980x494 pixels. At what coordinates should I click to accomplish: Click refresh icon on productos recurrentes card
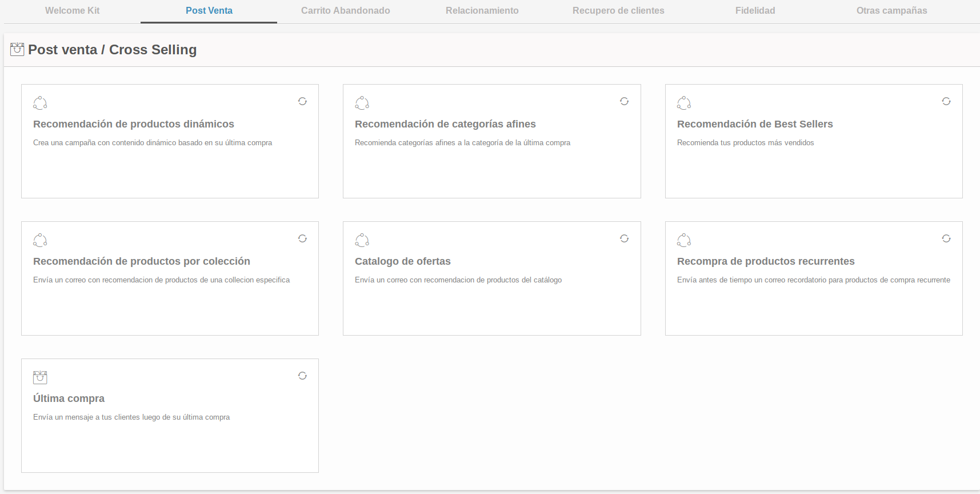946,238
